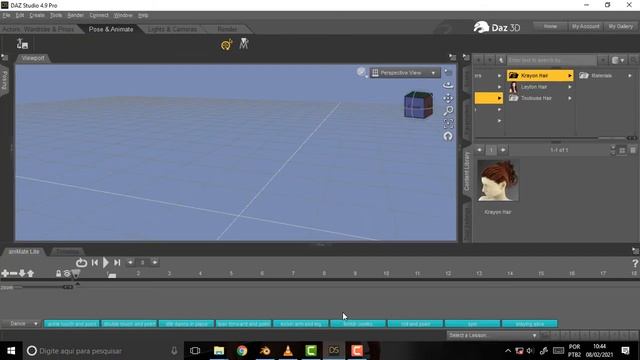
Task: Select the Krayon Hair thumbnail
Action: point(498,181)
